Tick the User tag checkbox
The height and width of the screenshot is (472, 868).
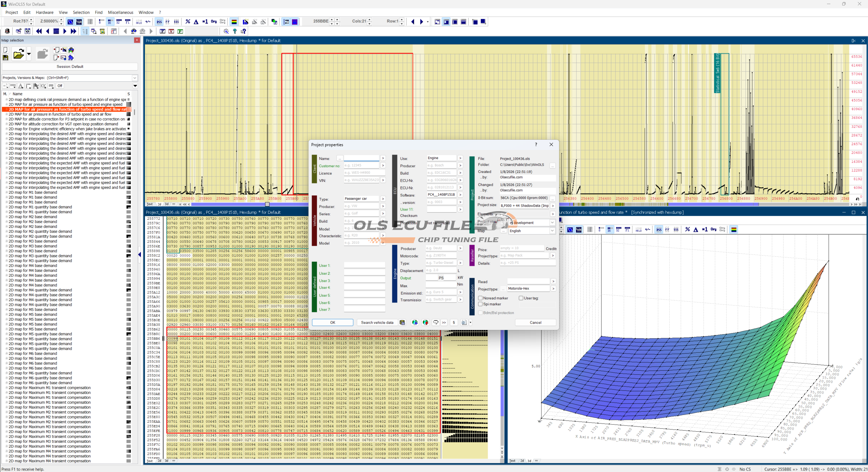click(x=521, y=298)
